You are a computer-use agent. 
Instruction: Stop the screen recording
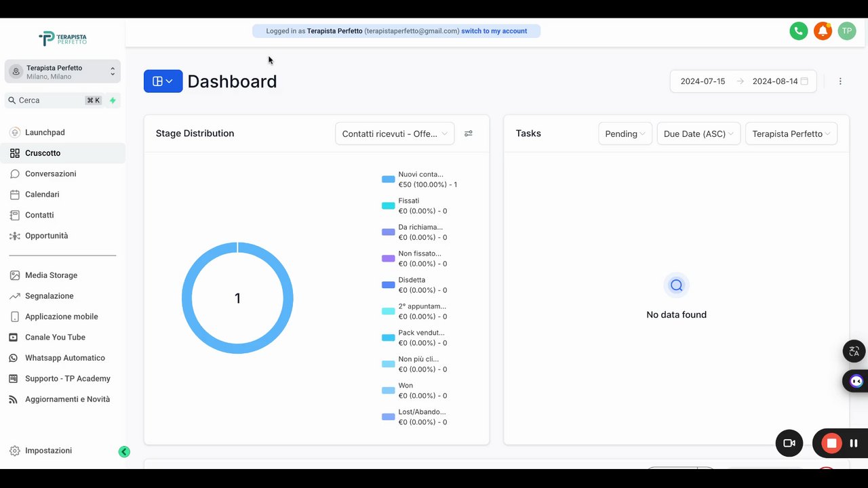(831, 443)
